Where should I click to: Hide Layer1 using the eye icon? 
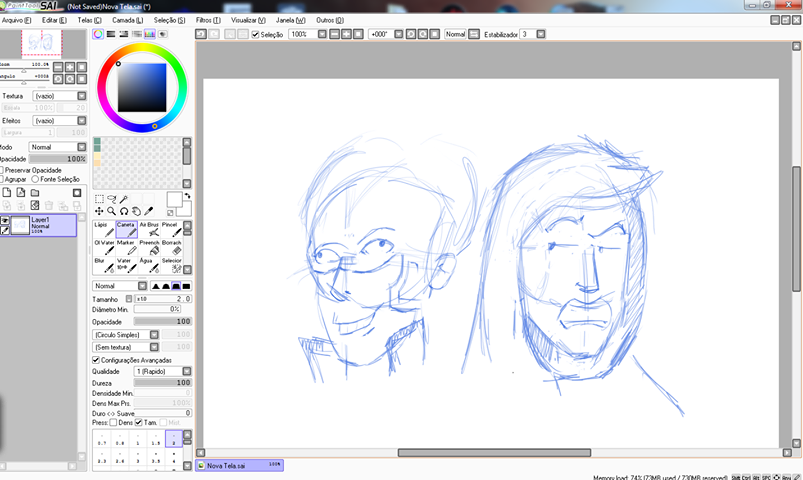(x=5, y=219)
